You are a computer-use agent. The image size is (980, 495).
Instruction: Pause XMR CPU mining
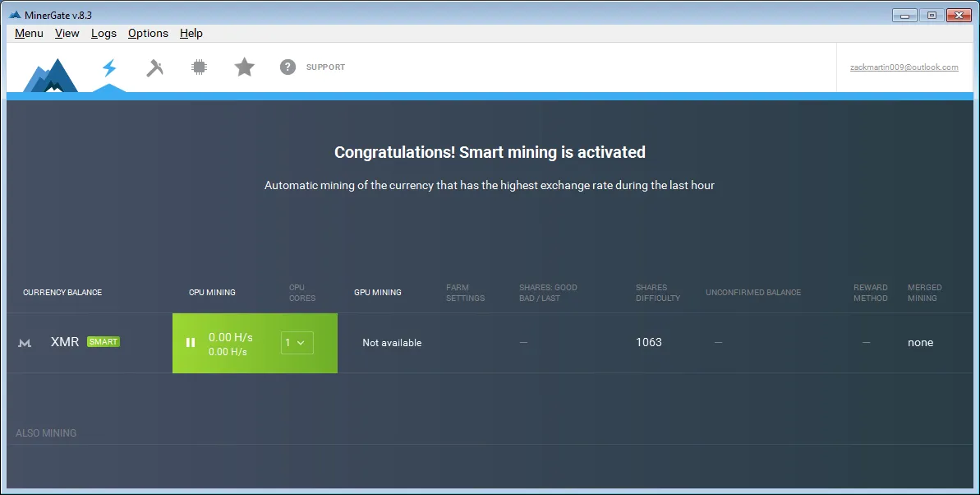pos(191,342)
